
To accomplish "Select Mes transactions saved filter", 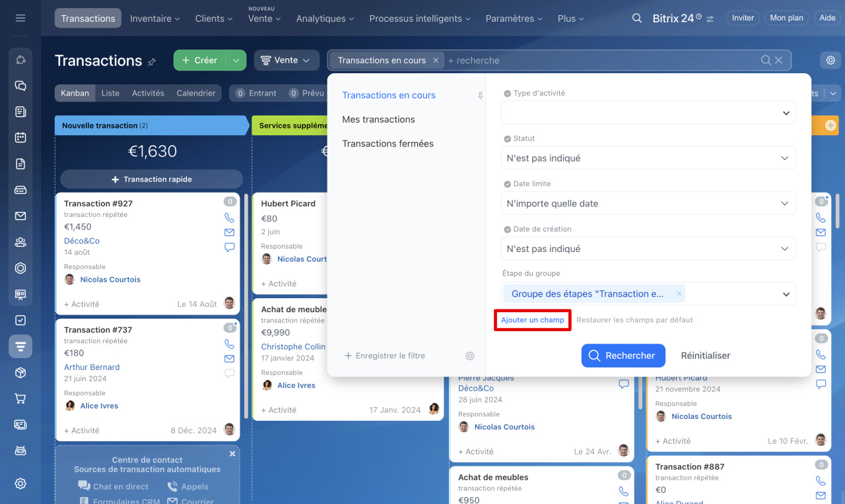I will tap(378, 119).
